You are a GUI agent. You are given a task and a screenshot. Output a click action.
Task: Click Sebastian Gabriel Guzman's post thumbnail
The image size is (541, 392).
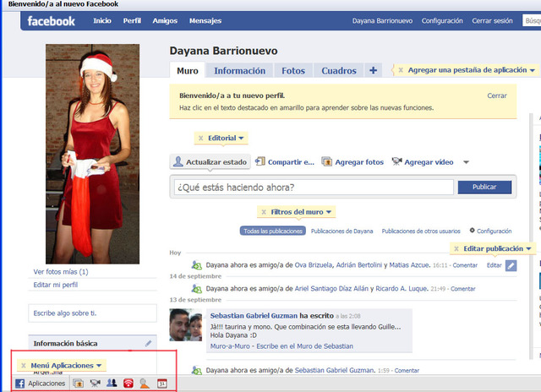(x=186, y=324)
